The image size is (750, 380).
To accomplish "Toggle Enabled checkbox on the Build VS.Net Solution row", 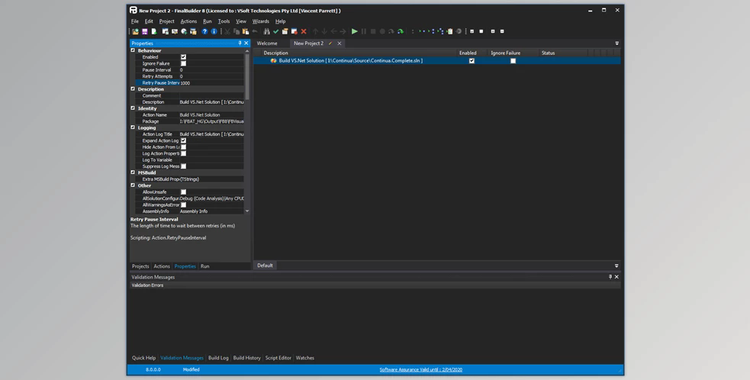I will click(472, 61).
